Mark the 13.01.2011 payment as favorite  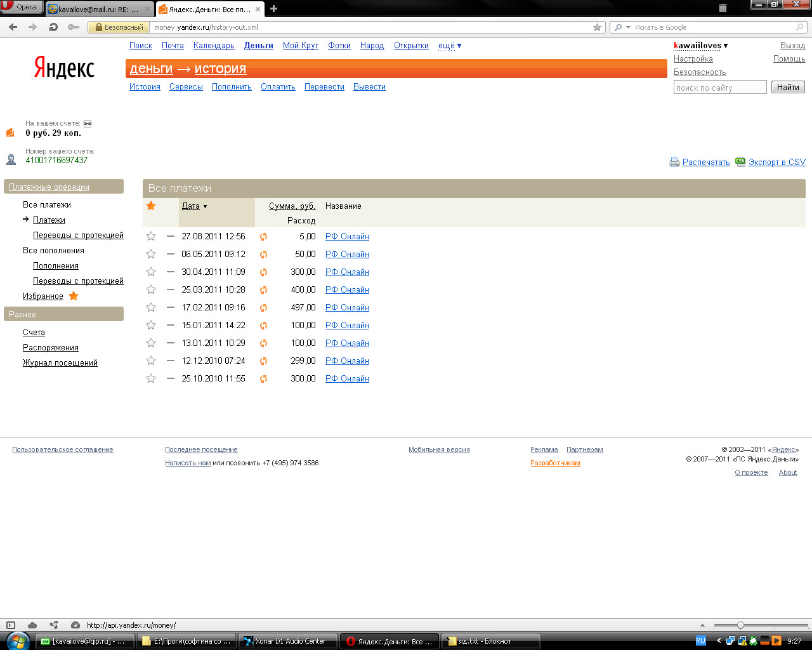151,343
